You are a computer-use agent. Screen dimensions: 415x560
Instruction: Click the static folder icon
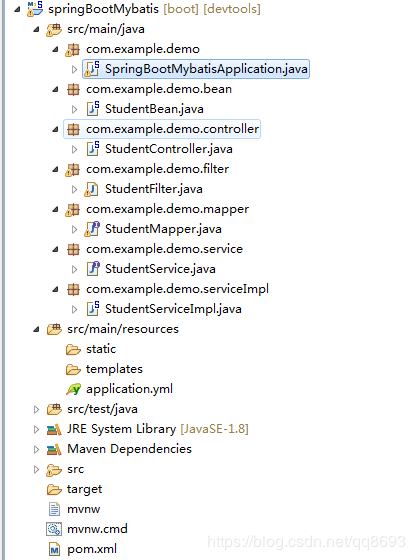coord(73,349)
